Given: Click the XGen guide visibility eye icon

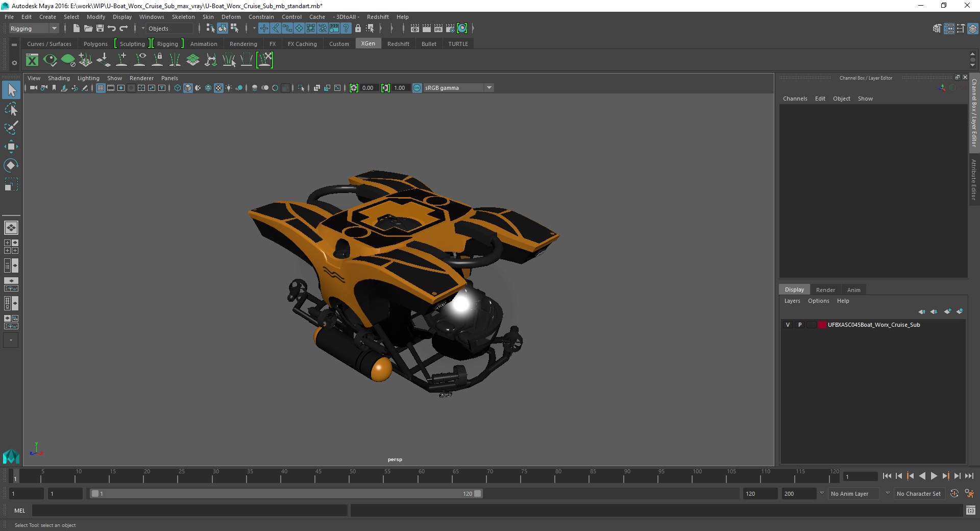Looking at the screenshot, I should click(139, 60).
